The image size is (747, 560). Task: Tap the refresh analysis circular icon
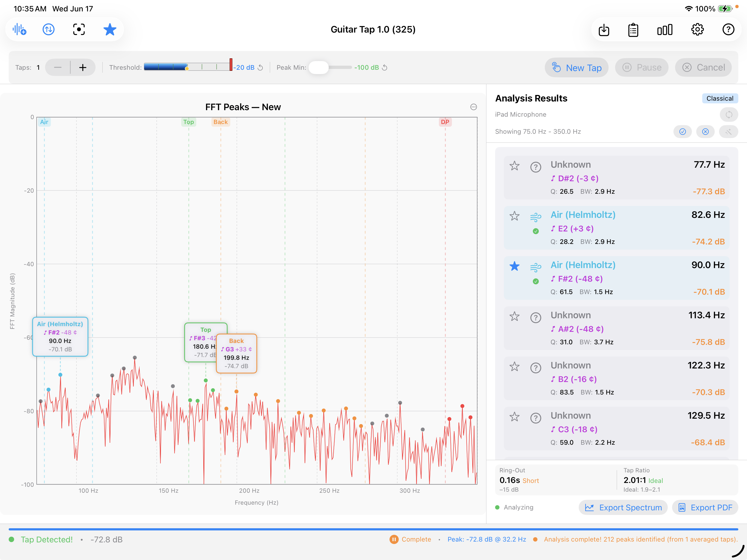[729, 115]
